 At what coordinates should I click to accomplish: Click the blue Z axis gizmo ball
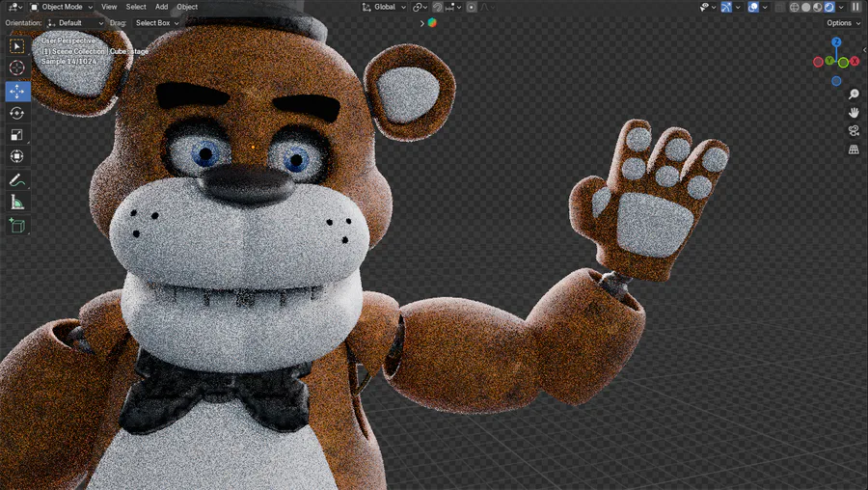click(836, 42)
